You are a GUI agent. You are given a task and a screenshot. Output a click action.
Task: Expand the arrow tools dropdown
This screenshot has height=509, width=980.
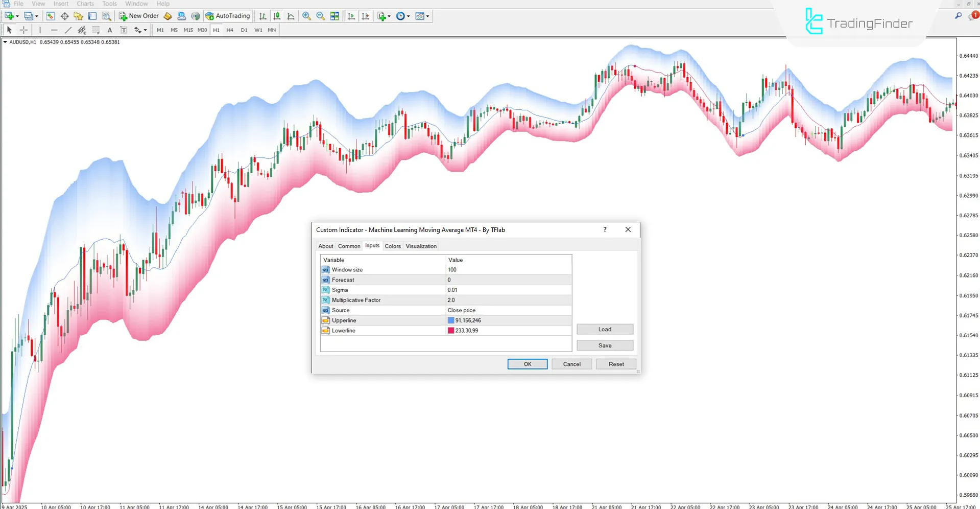pyautogui.click(x=145, y=30)
